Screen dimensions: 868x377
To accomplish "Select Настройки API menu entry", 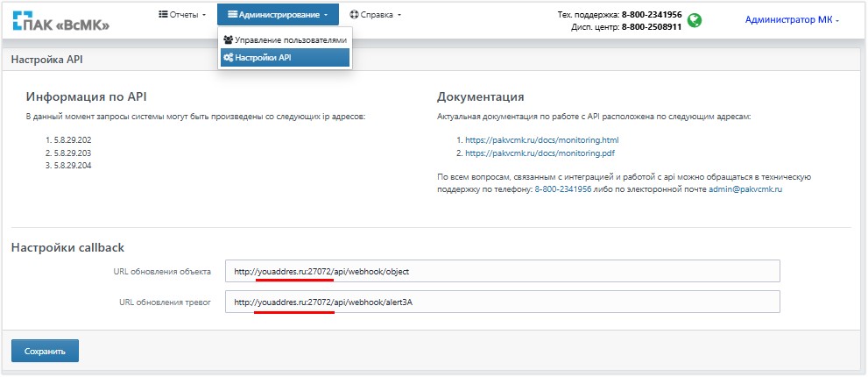I will click(x=263, y=58).
